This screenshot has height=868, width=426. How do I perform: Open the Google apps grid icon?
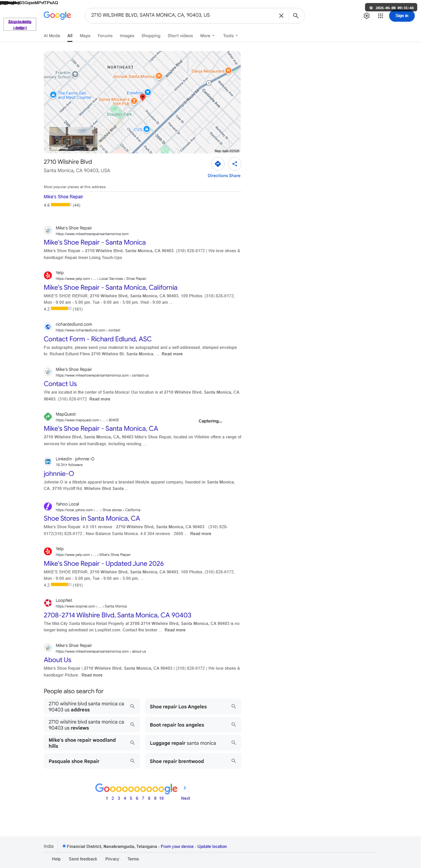click(381, 16)
